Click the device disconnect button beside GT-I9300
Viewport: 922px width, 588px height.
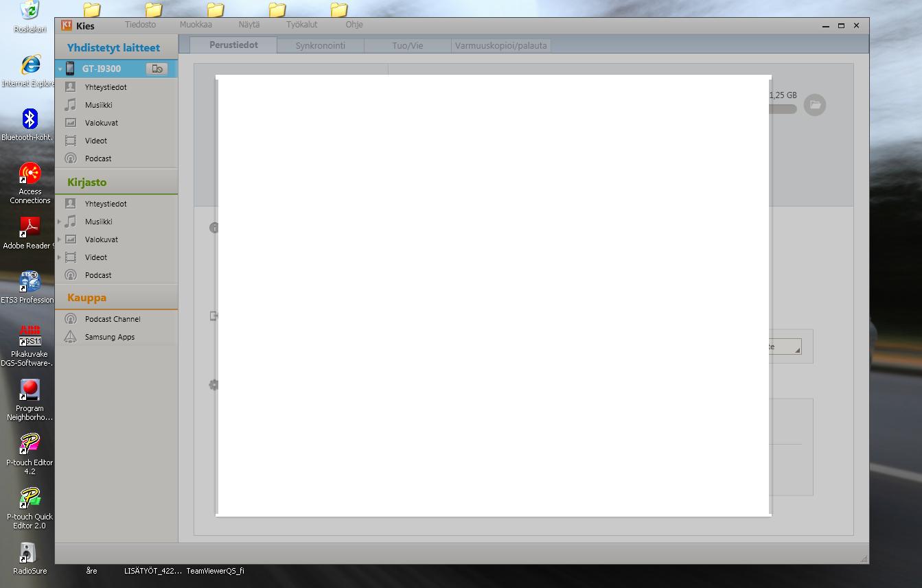157,69
